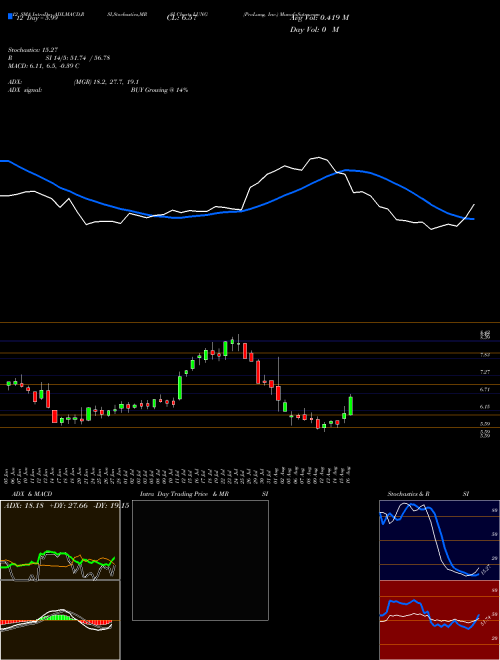This screenshot has width=500, height=660.
Task: Click the tall green candle at the far right
Action: (x=351, y=405)
